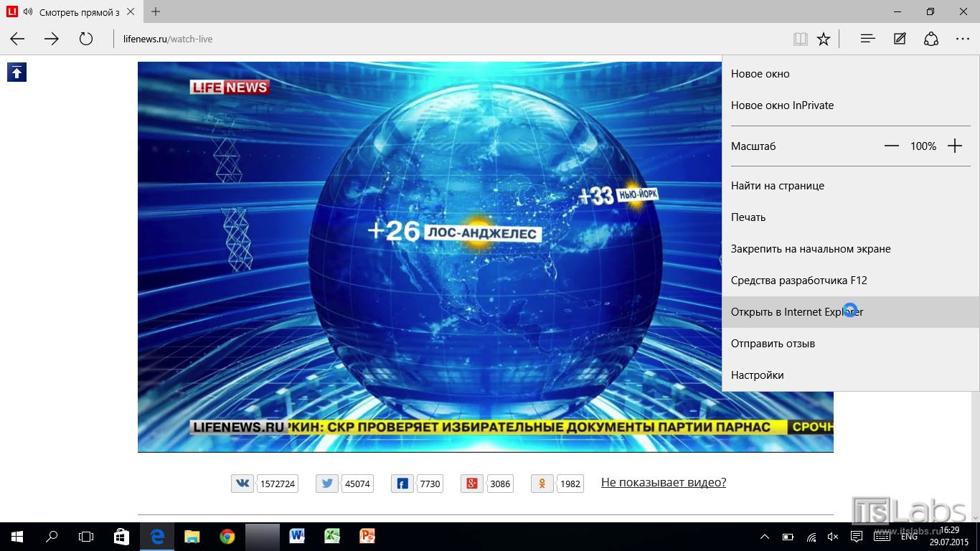Open Средства разработчика F12
980x551 pixels.
point(850,281)
